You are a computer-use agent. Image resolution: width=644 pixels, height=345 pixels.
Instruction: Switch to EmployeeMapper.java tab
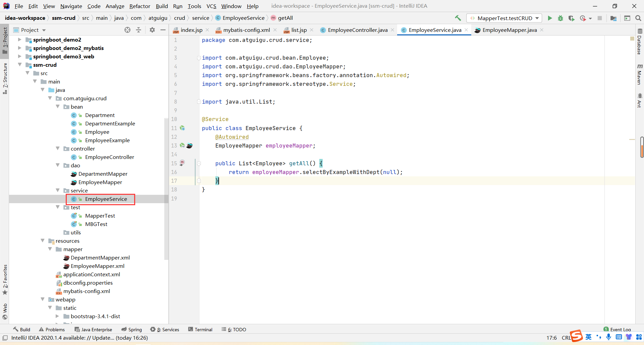[x=509, y=30]
